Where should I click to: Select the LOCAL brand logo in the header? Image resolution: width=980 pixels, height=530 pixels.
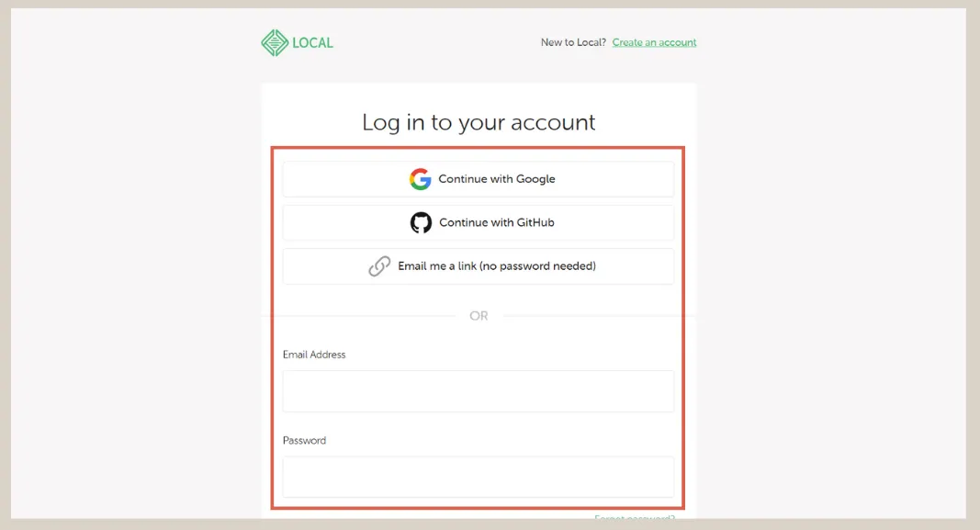[x=297, y=42]
